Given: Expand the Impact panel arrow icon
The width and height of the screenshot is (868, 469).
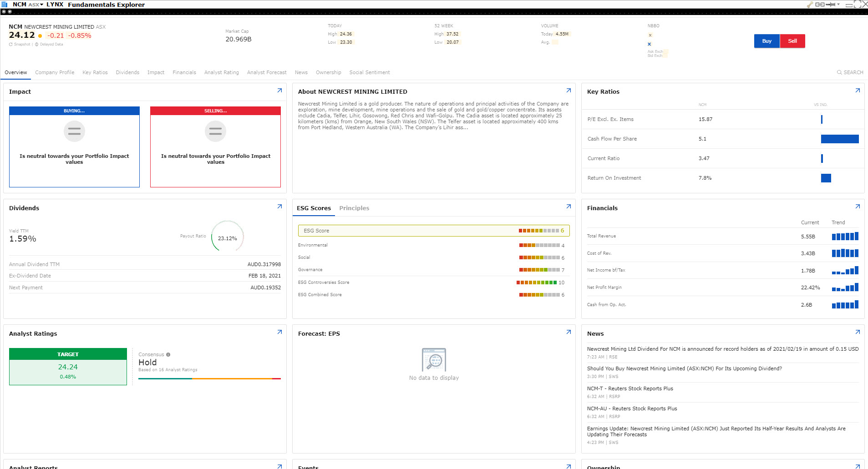Looking at the screenshot, I should click(279, 91).
